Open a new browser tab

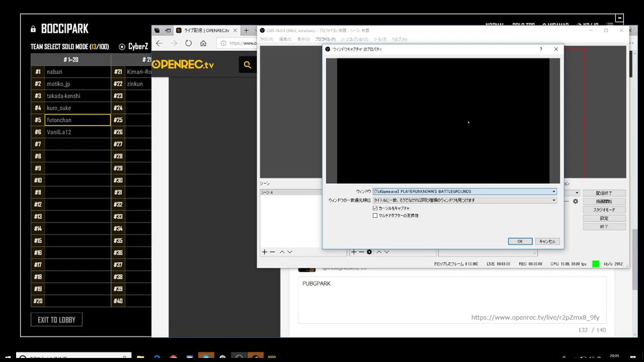pyautogui.click(x=246, y=30)
